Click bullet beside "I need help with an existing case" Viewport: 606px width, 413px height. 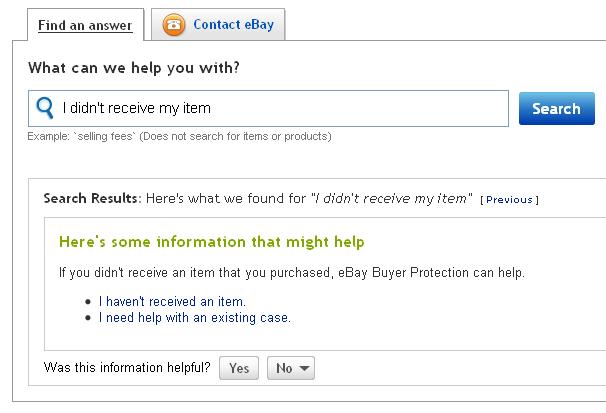coord(89,318)
